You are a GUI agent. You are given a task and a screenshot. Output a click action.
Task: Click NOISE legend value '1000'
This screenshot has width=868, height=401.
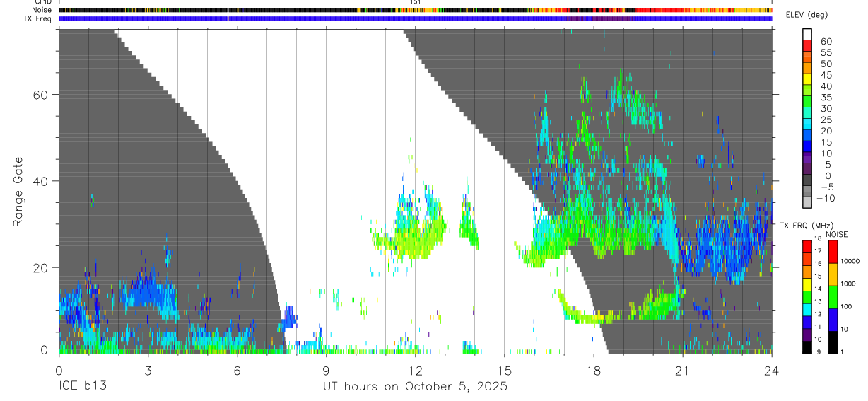[x=847, y=284]
